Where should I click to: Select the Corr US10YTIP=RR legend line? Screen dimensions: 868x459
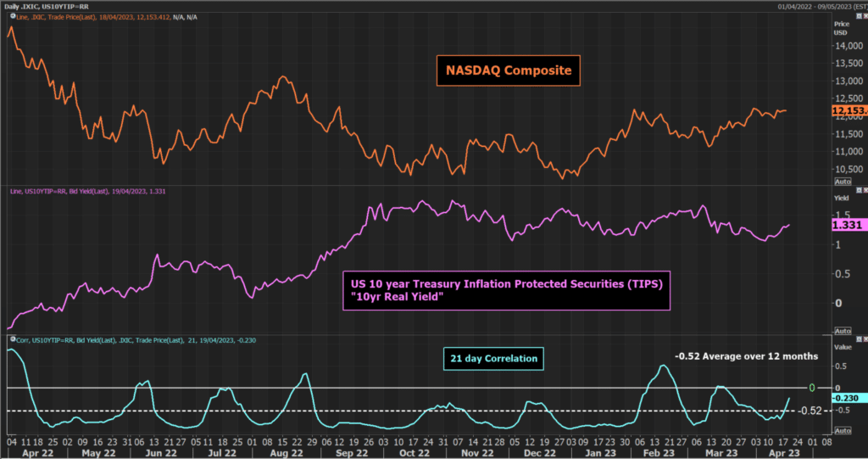pos(136,340)
